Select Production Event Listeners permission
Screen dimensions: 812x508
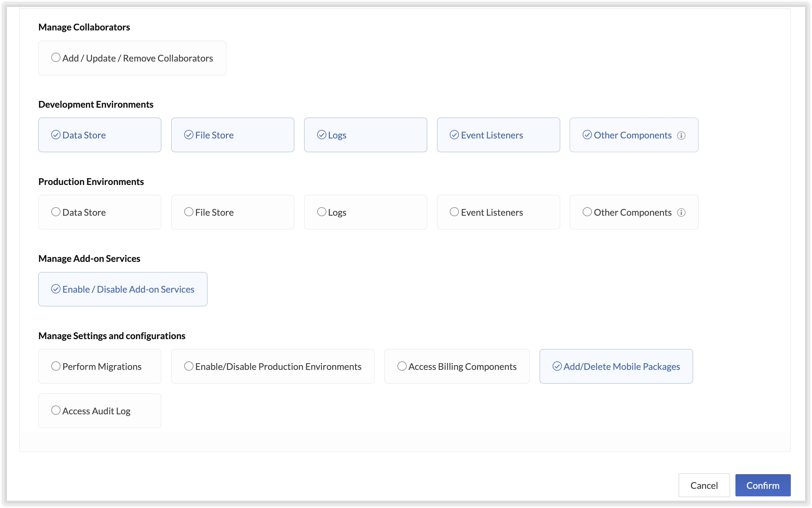click(454, 212)
